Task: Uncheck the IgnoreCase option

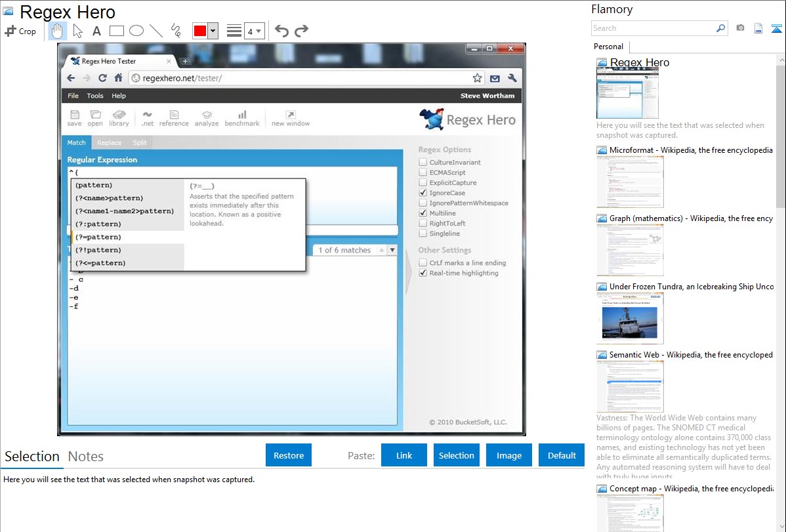Action: coord(423,193)
